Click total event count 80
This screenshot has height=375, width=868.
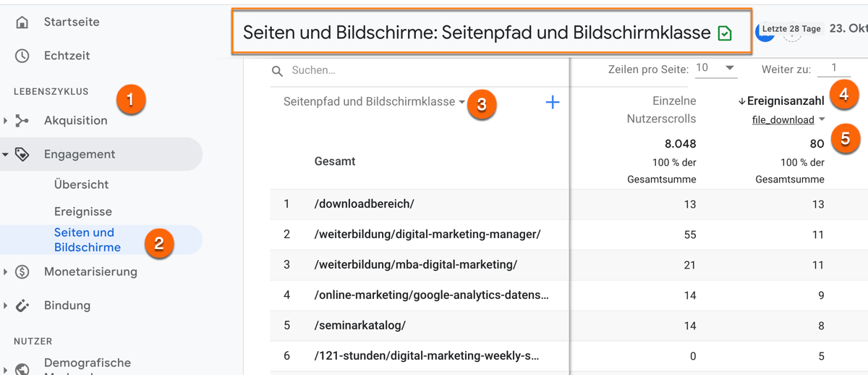817,143
